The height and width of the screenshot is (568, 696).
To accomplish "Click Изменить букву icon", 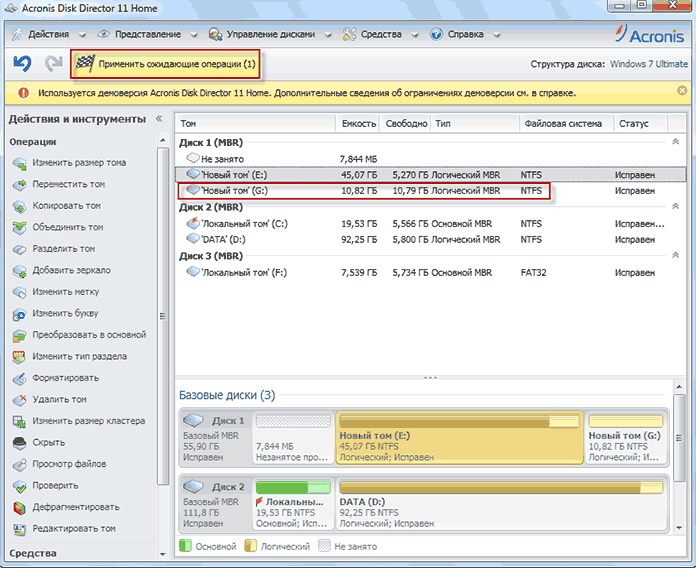I will (x=19, y=313).
